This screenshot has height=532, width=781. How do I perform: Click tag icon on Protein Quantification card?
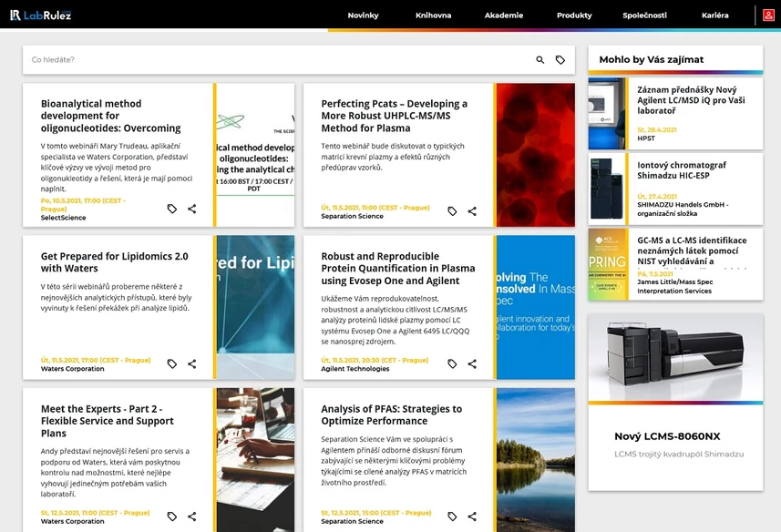(x=452, y=363)
